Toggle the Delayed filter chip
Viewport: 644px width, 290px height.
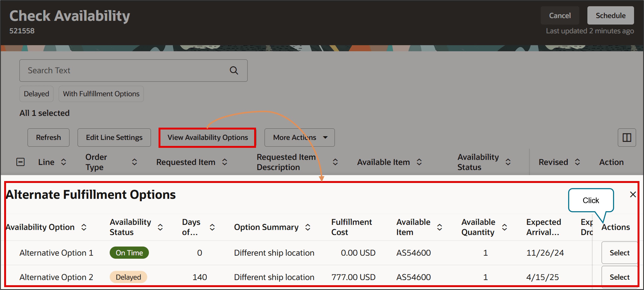click(x=37, y=94)
